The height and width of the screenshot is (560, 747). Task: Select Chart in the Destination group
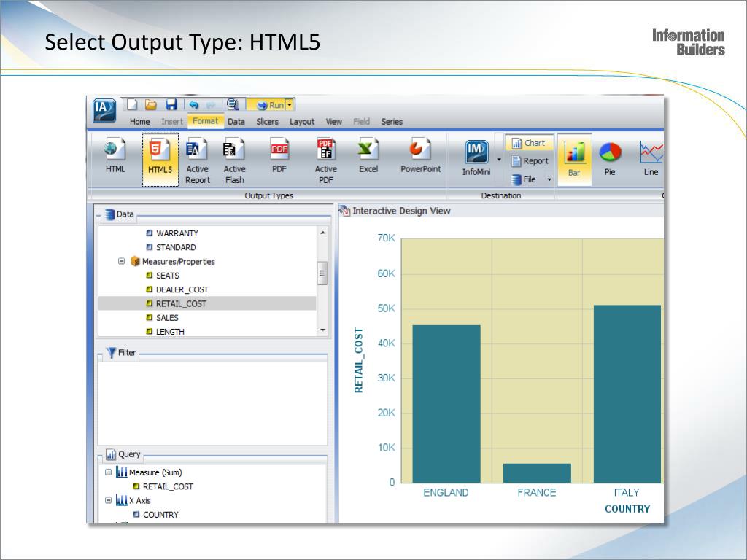tap(529, 143)
